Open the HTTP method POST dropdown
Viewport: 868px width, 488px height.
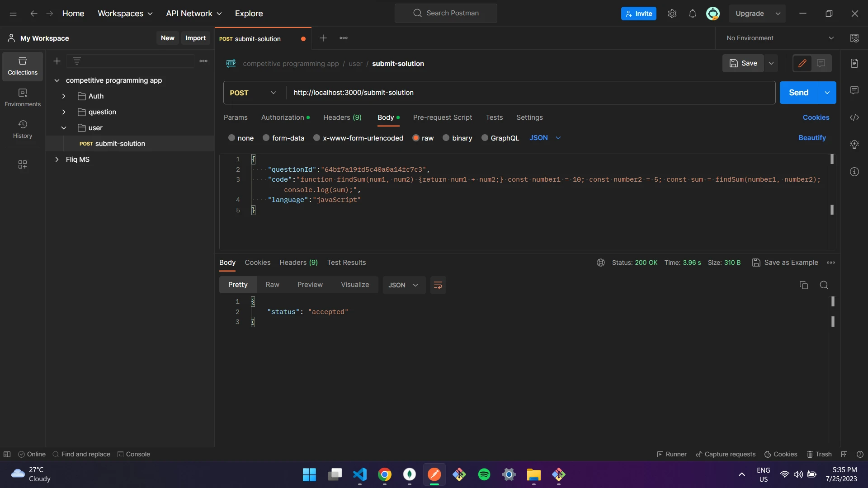pos(253,93)
